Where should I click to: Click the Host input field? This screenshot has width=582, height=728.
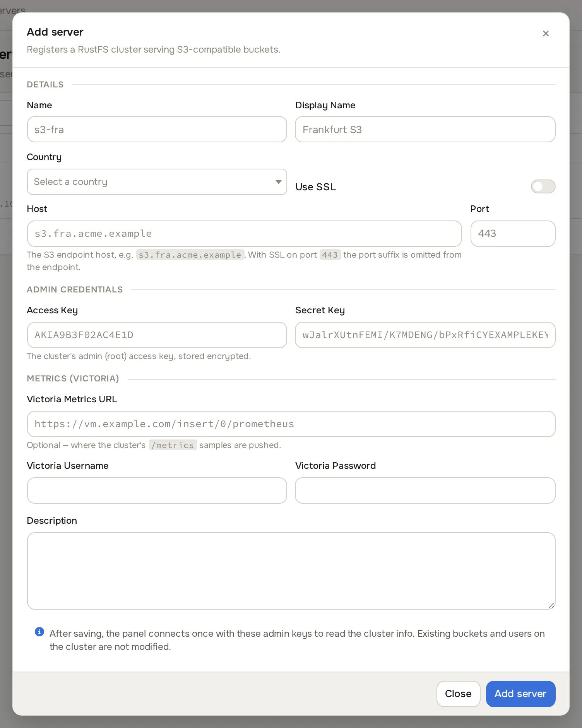[x=245, y=234]
